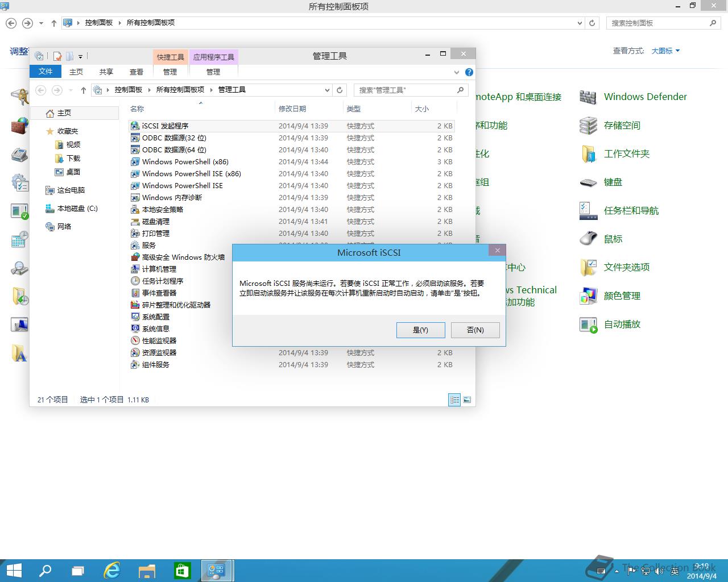Select the 资源监视器 icon

135,352
